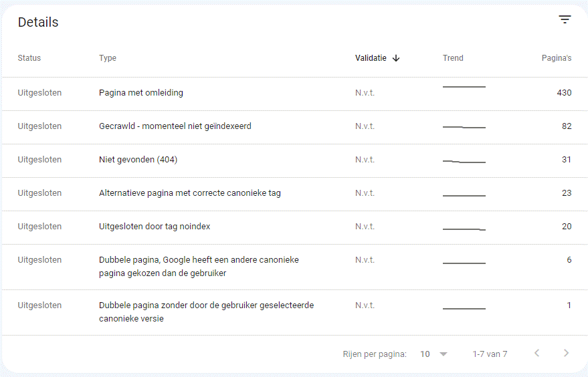Image resolution: width=588 pixels, height=377 pixels.
Task: Click page count 82
Action: pyautogui.click(x=567, y=126)
